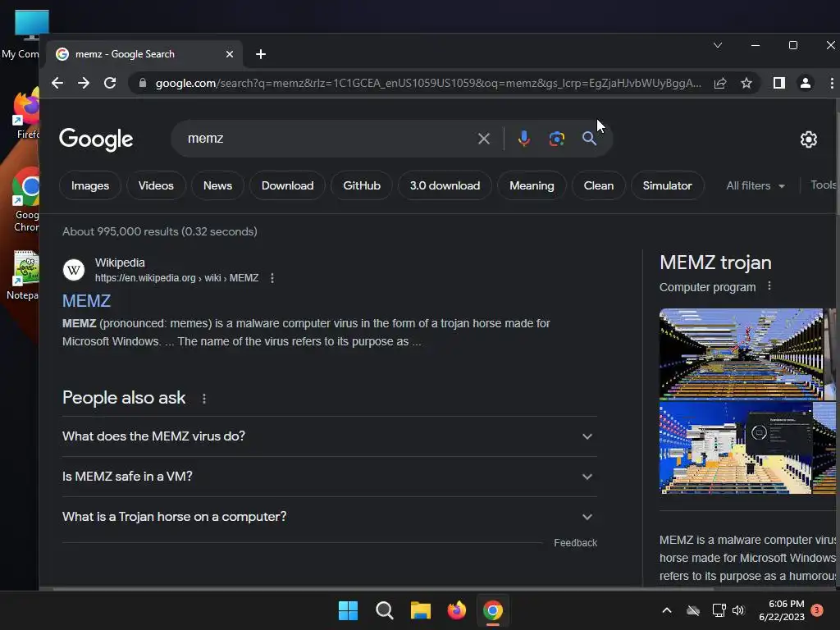This screenshot has height=630, width=840.
Task: Open the MEMZ Wikipedia result link
Action: [x=86, y=301]
